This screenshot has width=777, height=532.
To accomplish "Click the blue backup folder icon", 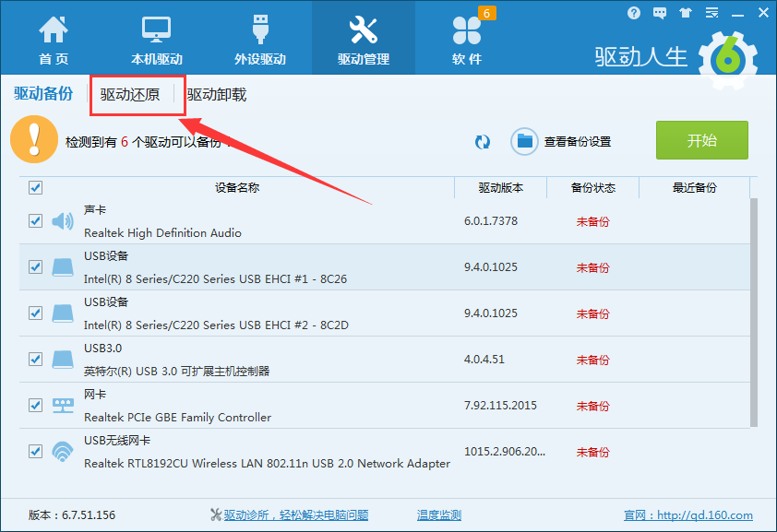I will [524, 142].
